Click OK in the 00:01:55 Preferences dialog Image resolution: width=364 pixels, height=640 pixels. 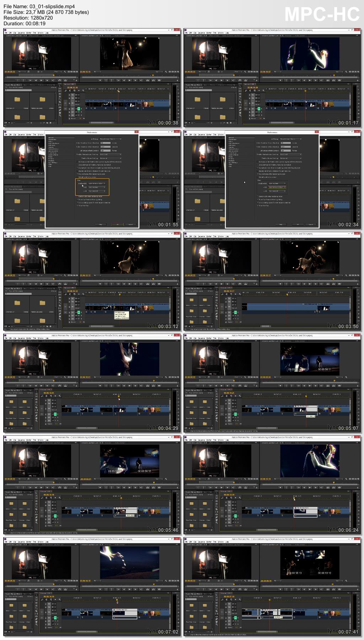click(x=118, y=224)
